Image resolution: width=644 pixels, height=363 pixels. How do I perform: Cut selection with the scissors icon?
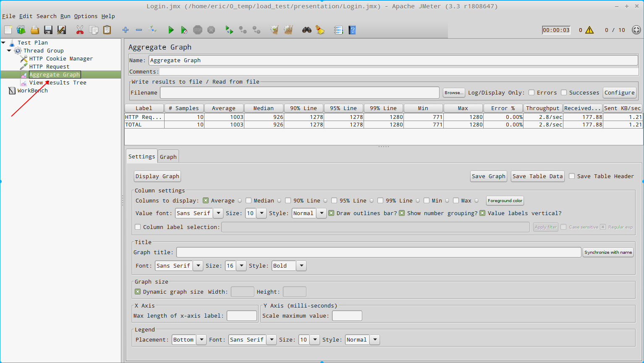[x=80, y=30]
